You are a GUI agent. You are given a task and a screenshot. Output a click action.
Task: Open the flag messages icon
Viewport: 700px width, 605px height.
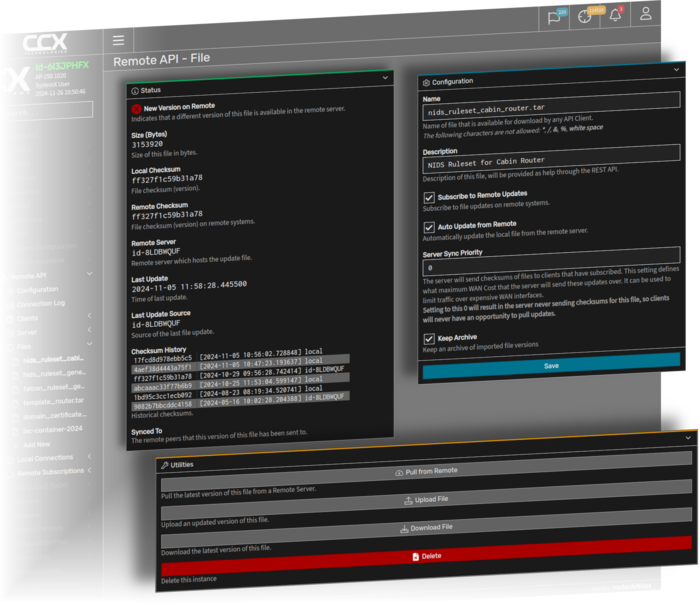pos(554,17)
